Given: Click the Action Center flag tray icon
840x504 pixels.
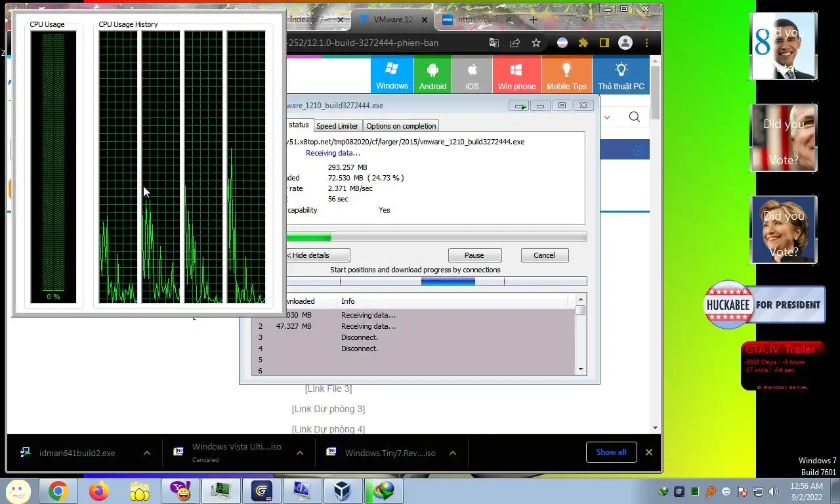Looking at the screenshot, I should (x=742, y=491).
